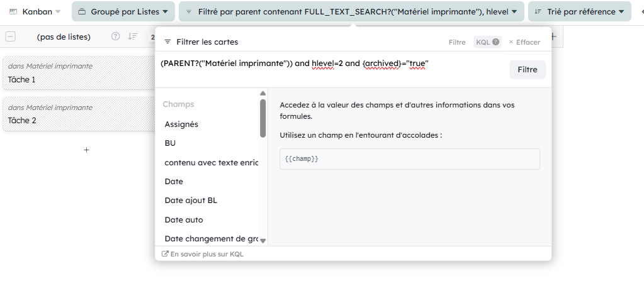
Task: Select the 'Assignés' field in Champs list
Action: pos(181,124)
